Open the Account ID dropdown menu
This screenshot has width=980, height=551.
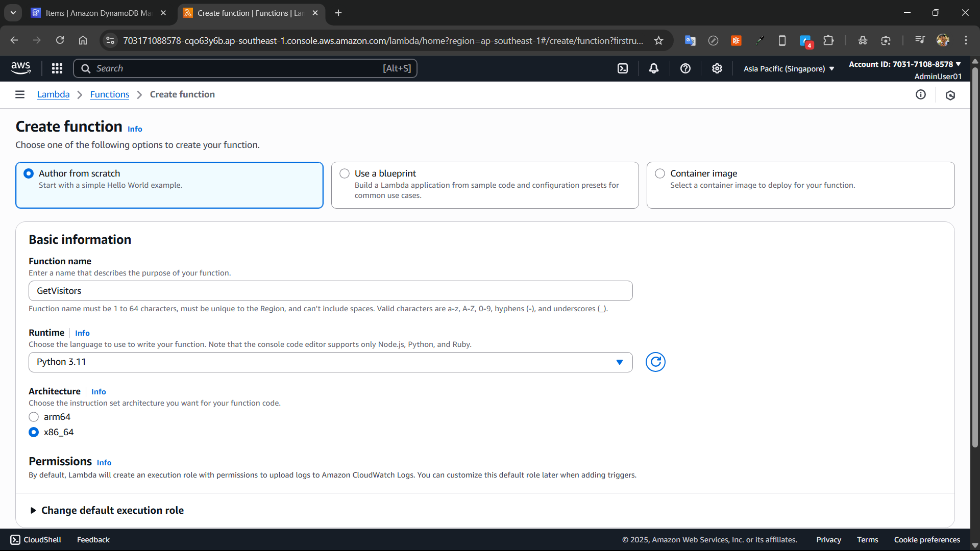tap(904, 64)
